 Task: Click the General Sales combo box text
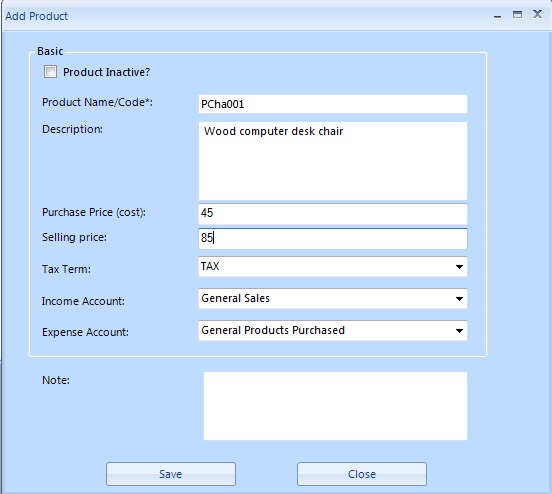click(x=235, y=298)
